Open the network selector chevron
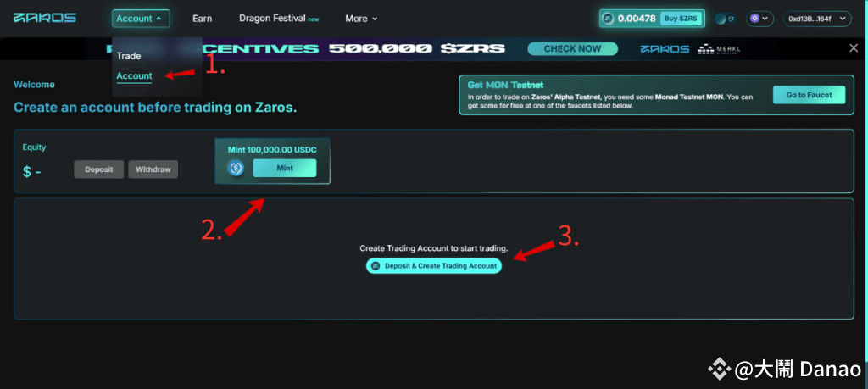Screen dimensions: 868x389 (765, 19)
